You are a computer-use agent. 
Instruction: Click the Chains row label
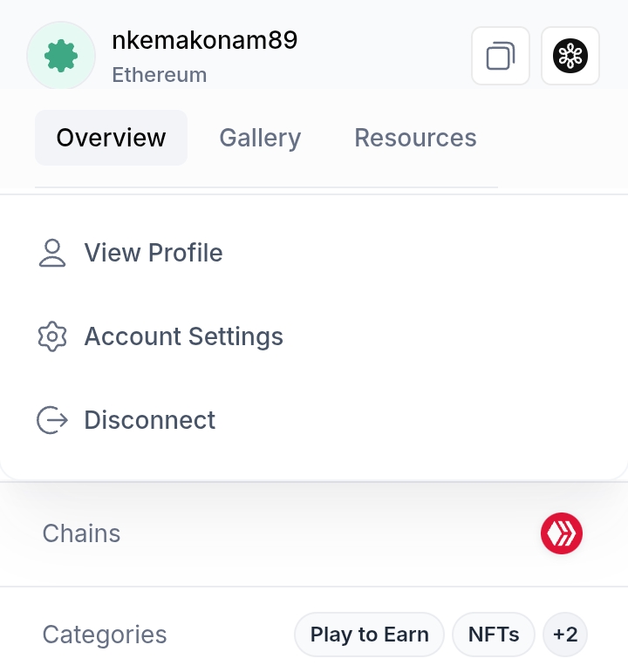click(81, 533)
